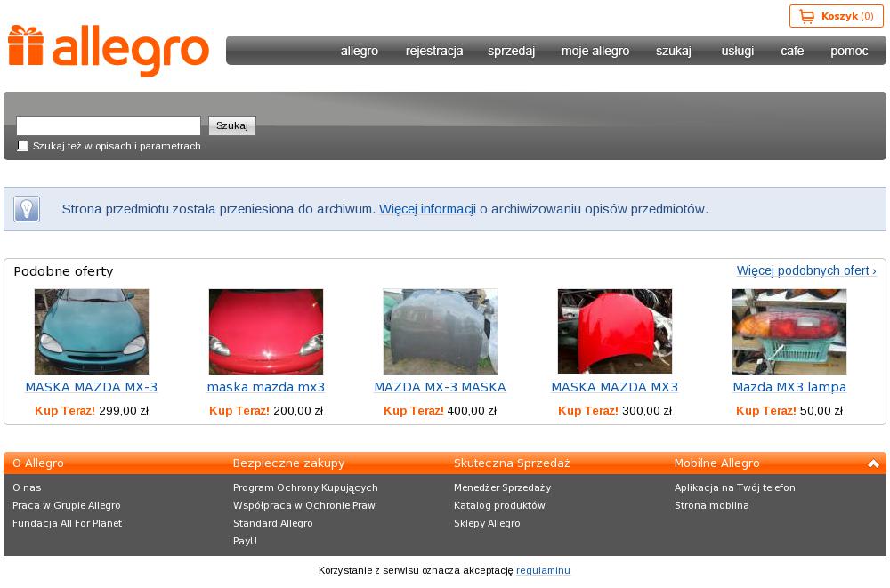Open the MASKA MAZDA MX-3 offer link
890x588 pixels.
click(92, 387)
